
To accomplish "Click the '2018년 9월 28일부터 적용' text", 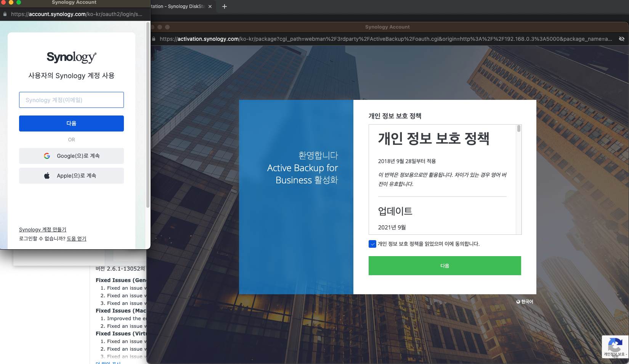I will 407,161.
